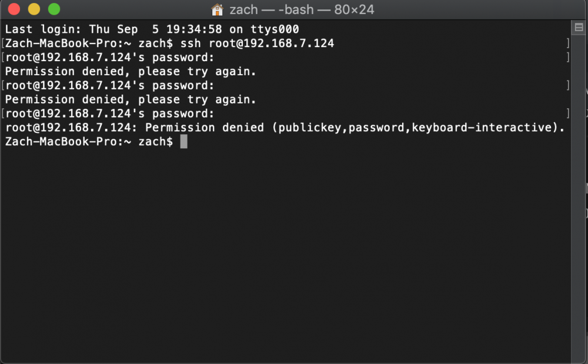
Task: Click the home folder icon in title bar
Action: [217, 9]
